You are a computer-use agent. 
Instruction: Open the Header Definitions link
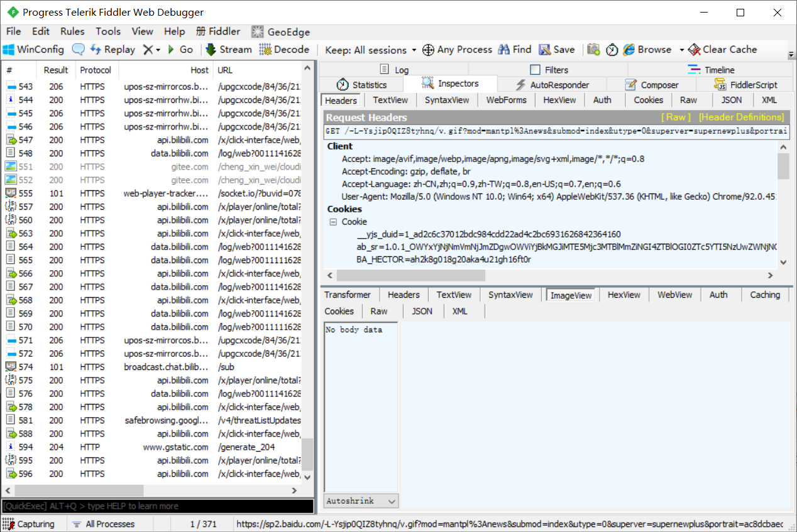(741, 117)
